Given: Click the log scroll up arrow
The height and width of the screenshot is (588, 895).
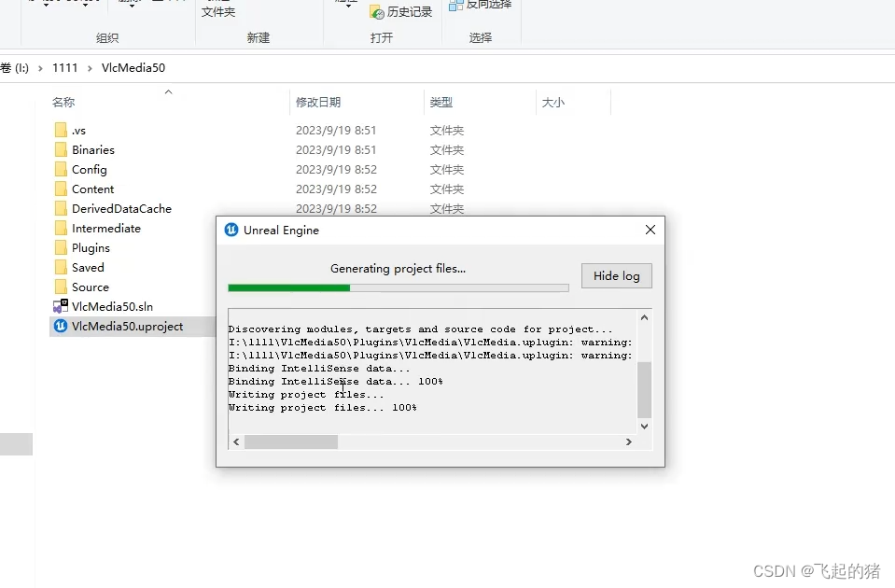Looking at the screenshot, I should tap(645, 317).
